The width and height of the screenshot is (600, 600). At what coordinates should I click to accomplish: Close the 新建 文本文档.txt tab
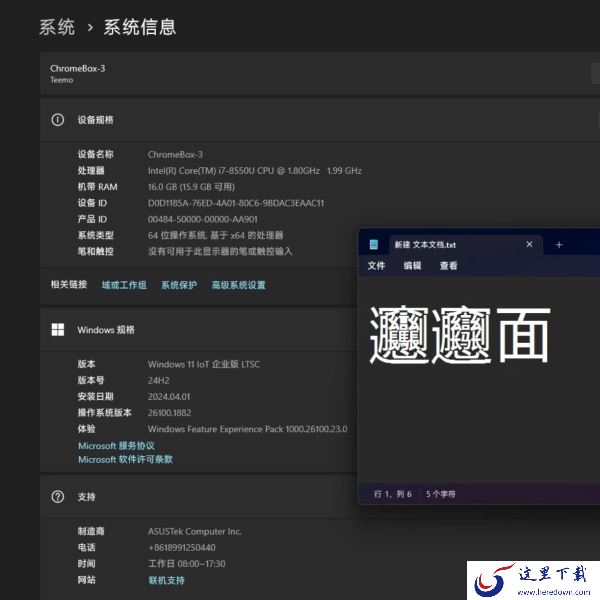point(529,244)
